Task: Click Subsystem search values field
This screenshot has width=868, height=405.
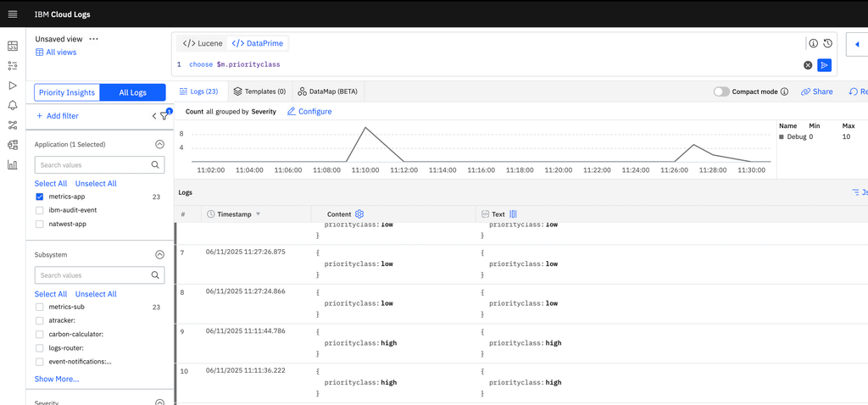Action: pos(100,275)
